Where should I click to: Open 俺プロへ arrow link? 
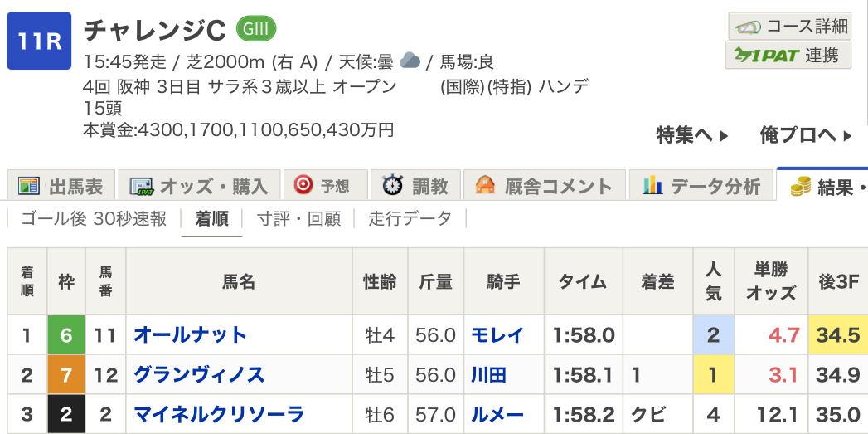tap(806, 135)
